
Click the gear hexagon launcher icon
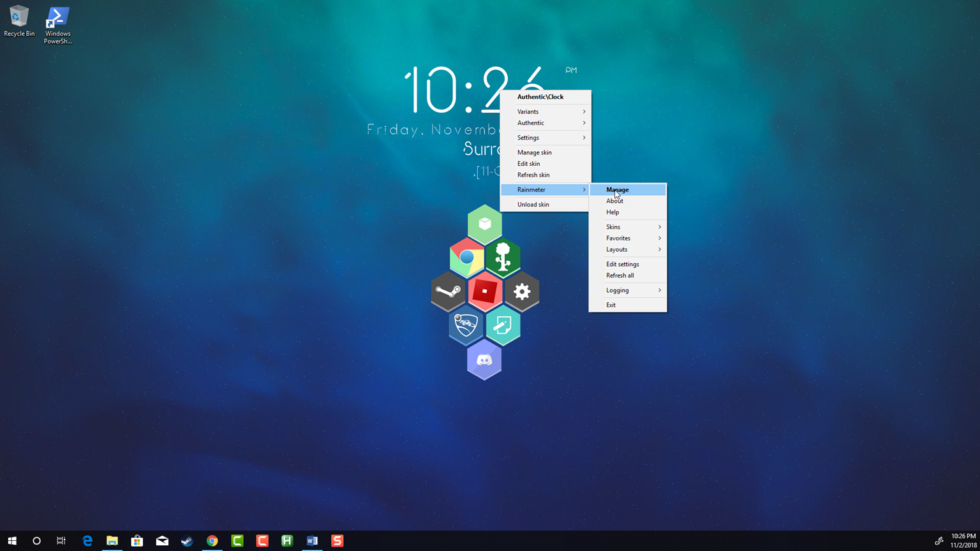(x=522, y=291)
